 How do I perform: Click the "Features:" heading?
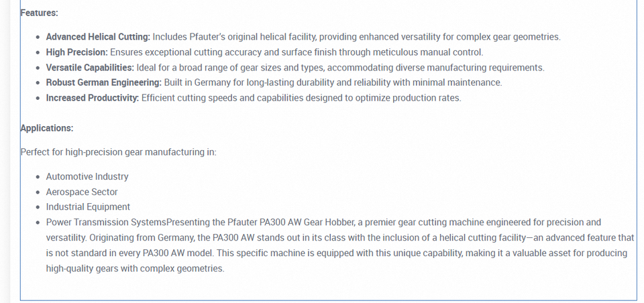pos(40,13)
